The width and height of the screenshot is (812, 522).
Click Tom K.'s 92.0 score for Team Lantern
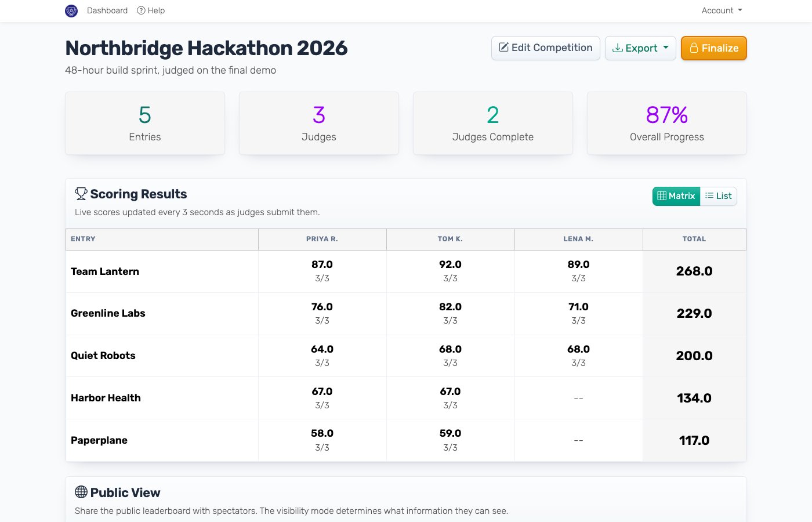click(451, 264)
